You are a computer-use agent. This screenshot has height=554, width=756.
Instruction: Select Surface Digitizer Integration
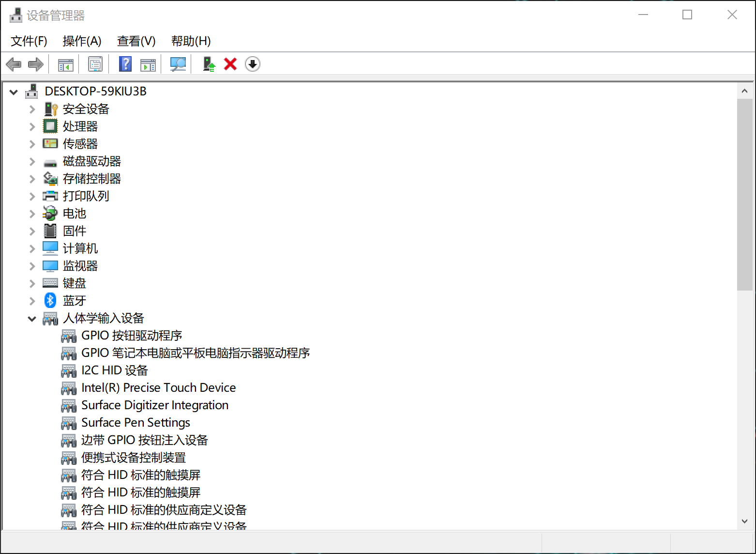click(x=155, y=405)
